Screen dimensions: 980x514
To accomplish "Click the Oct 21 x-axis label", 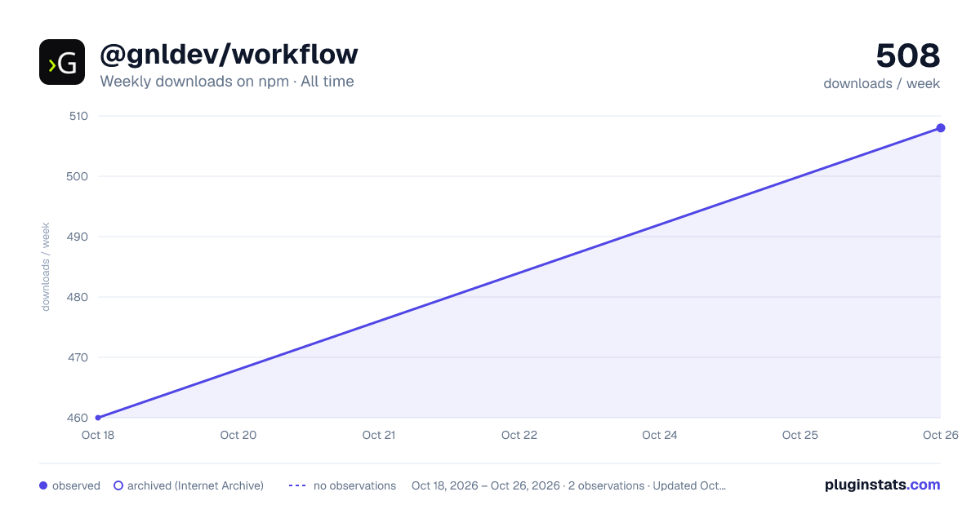I will click(379, 435).
